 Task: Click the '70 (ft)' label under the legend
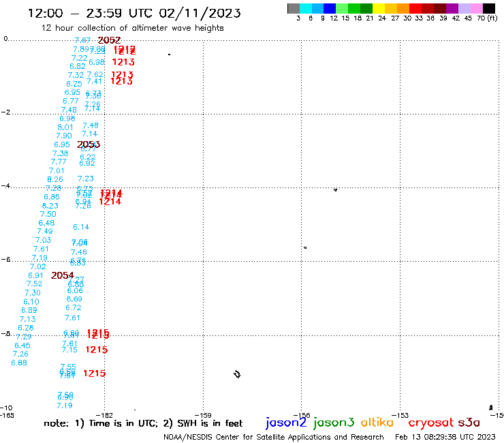[x=487, y=18]
